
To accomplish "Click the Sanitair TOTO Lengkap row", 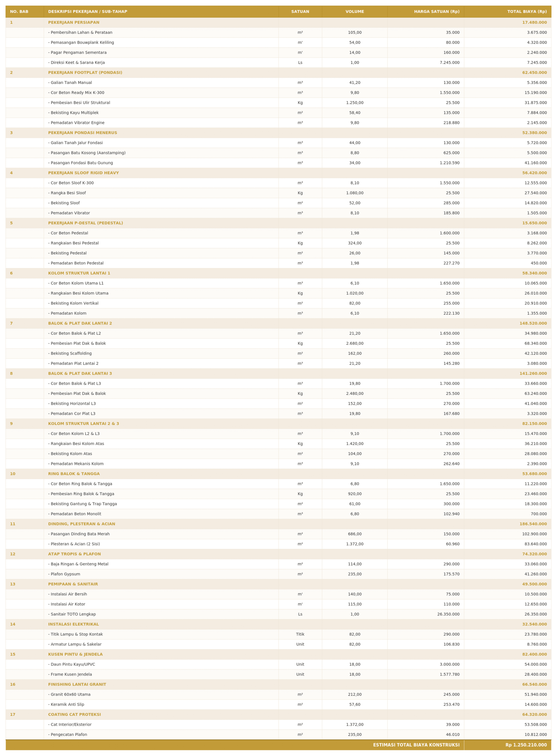I will (278, 614).
